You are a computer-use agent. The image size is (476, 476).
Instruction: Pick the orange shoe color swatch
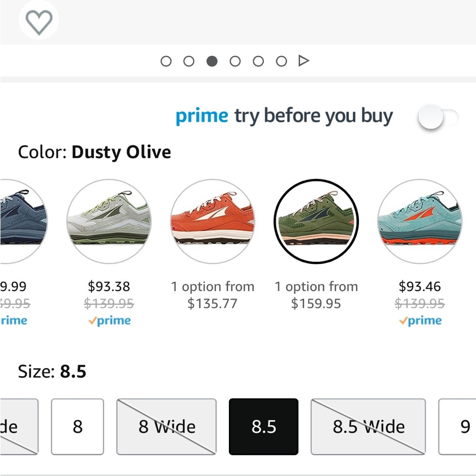coord(212,221)
